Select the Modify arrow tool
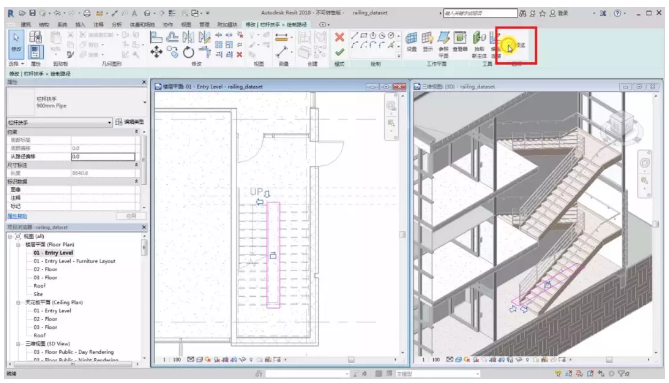This screenshot has width=669, height=383. [x=16, y=44]
